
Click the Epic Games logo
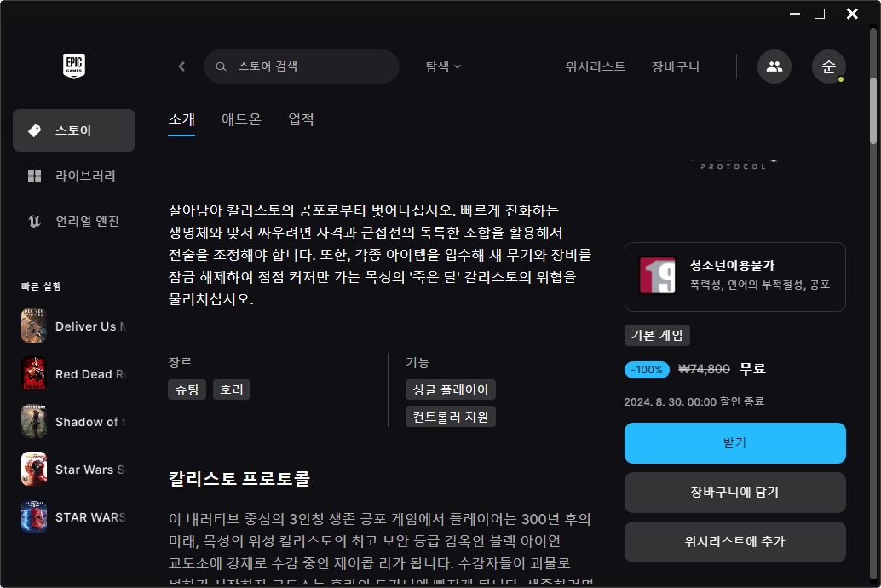click(74, 66)
